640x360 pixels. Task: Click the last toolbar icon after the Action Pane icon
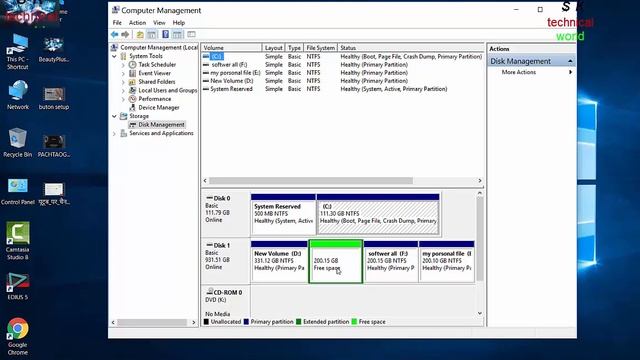click(x=191, y=34)
